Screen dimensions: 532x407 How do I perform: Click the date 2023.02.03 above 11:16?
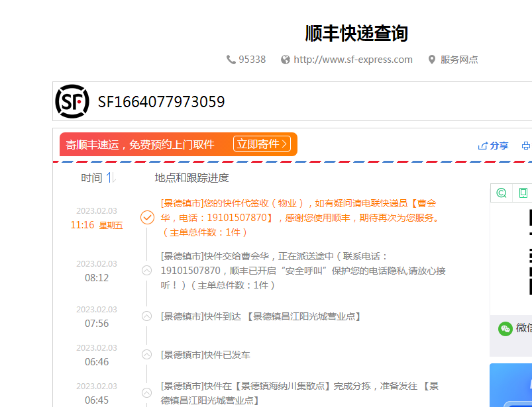point(97,211)
